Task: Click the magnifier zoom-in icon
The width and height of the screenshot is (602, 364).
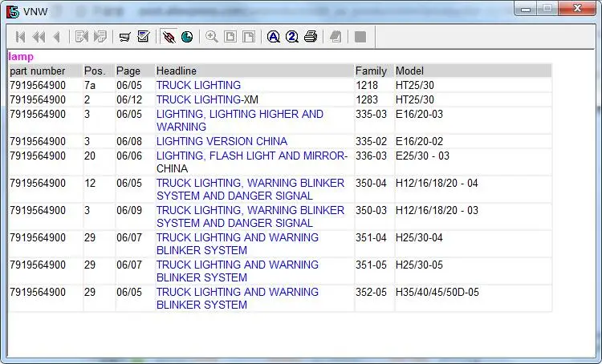Action: [x=212, y=37]
